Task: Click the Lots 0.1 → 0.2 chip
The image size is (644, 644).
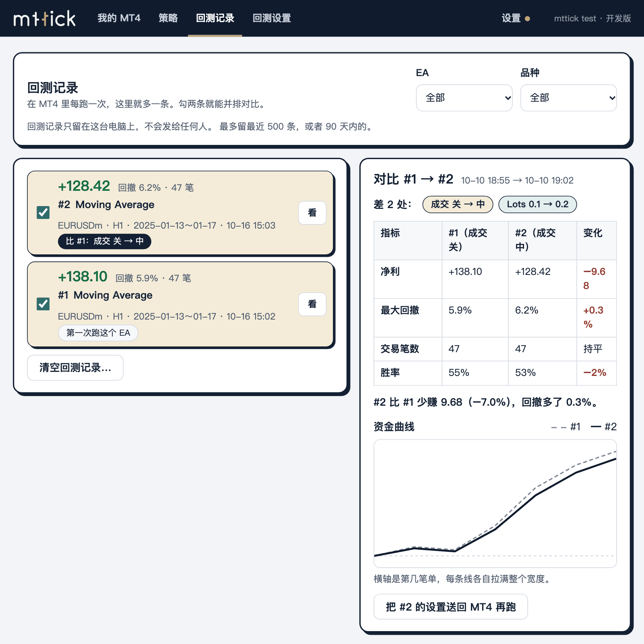Action: tap(538, 204)
